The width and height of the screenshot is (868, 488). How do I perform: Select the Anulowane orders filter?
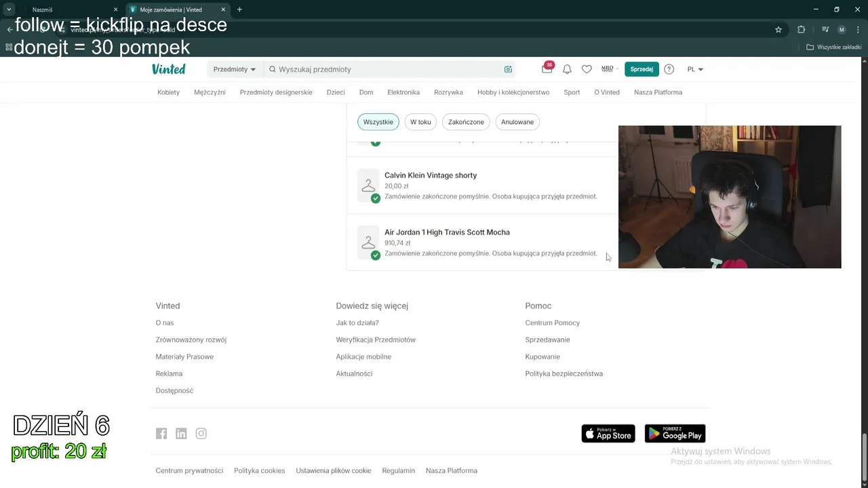[x=517, y=122]
